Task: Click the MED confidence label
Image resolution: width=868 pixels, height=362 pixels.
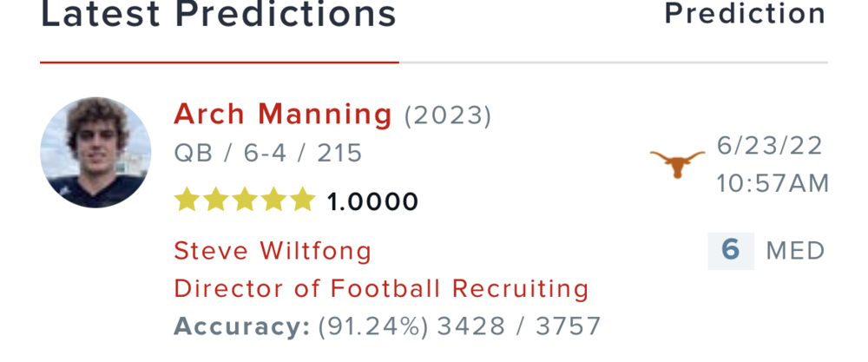Action: (795, 252)
